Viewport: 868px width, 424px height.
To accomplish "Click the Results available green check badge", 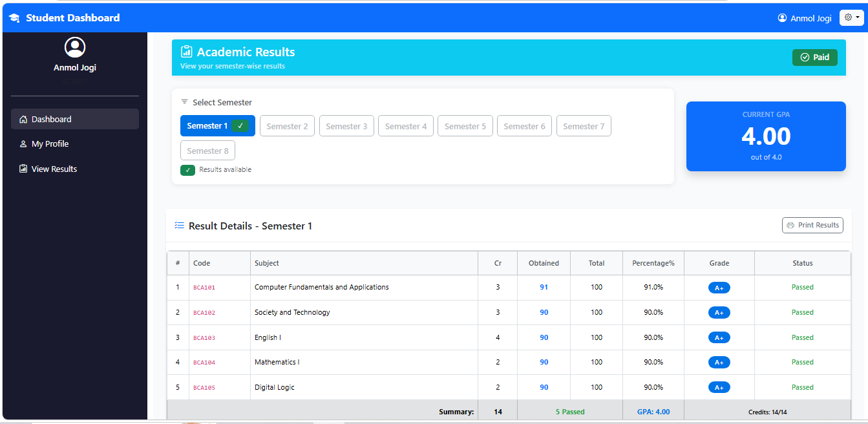I will 187,170.
